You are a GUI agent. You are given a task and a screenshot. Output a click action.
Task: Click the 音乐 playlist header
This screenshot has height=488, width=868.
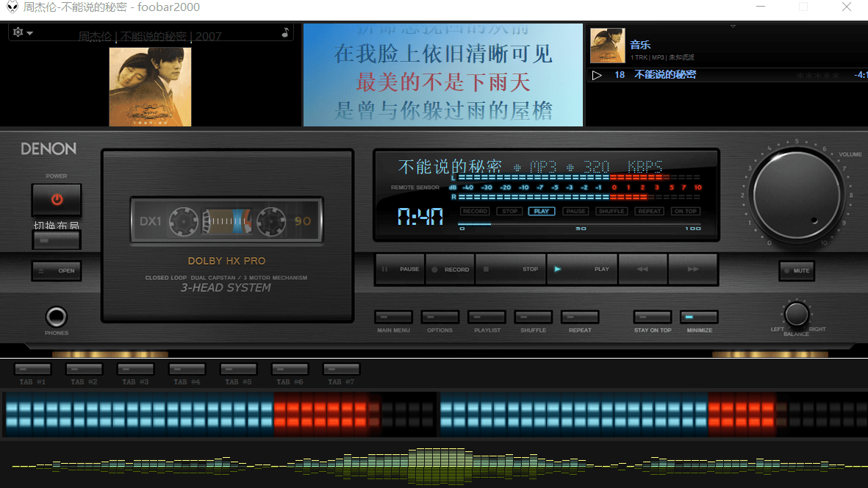pos(640,45)
